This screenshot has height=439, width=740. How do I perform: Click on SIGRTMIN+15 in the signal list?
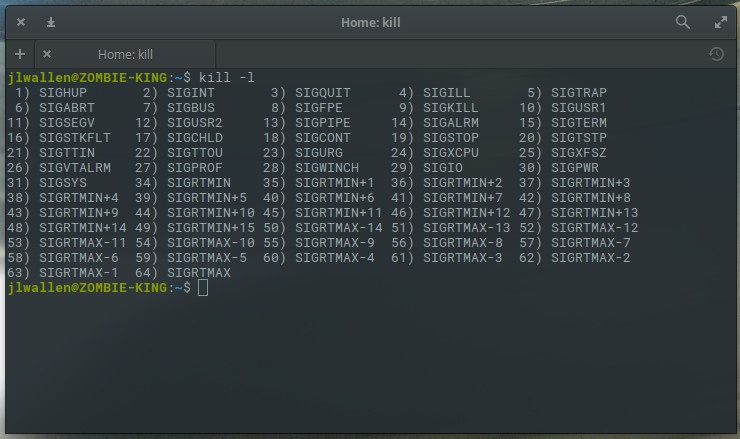click(210, 228)
